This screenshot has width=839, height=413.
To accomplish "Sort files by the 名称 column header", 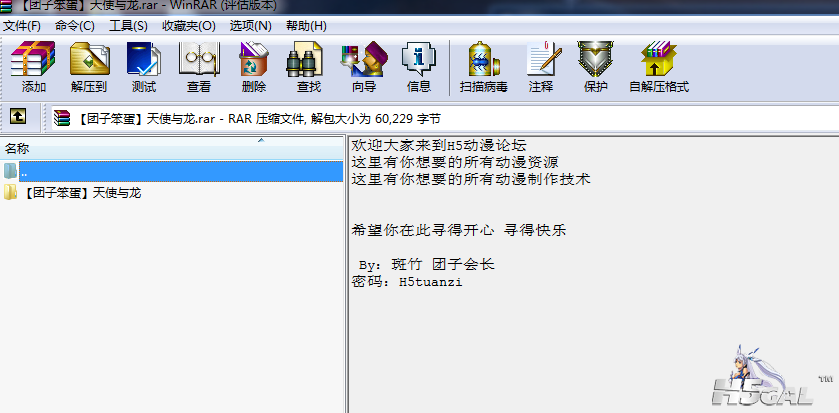I will click(172, 148).
